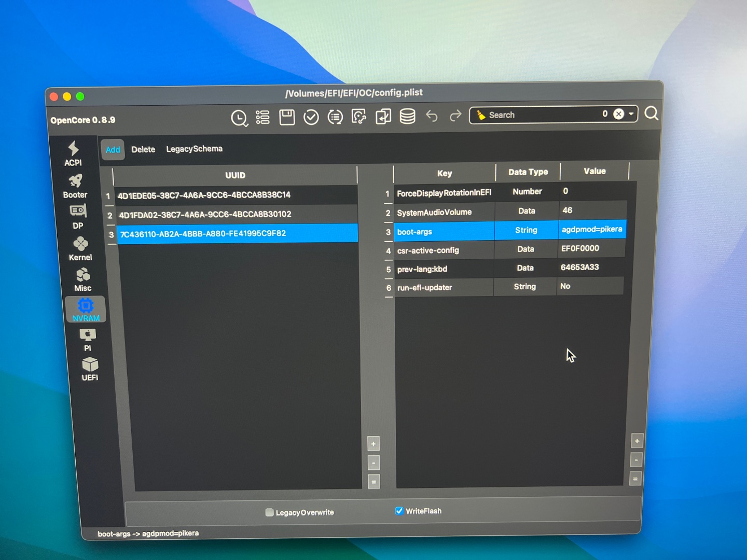Image resolution: width=747 pixels, height=560 pixels.
Task: Click csr-active-config Data type cell
Action: pos(525,249)
